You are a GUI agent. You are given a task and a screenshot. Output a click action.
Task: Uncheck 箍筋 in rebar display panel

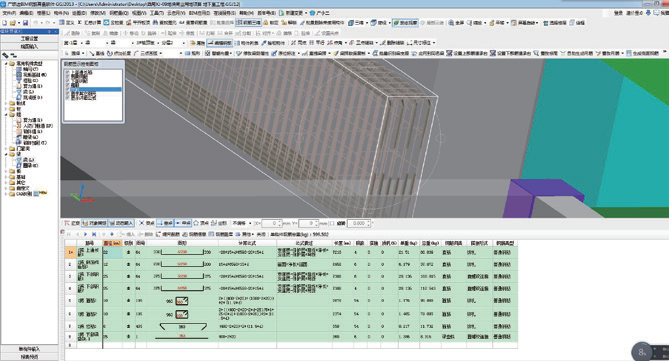tap(67, 85)
